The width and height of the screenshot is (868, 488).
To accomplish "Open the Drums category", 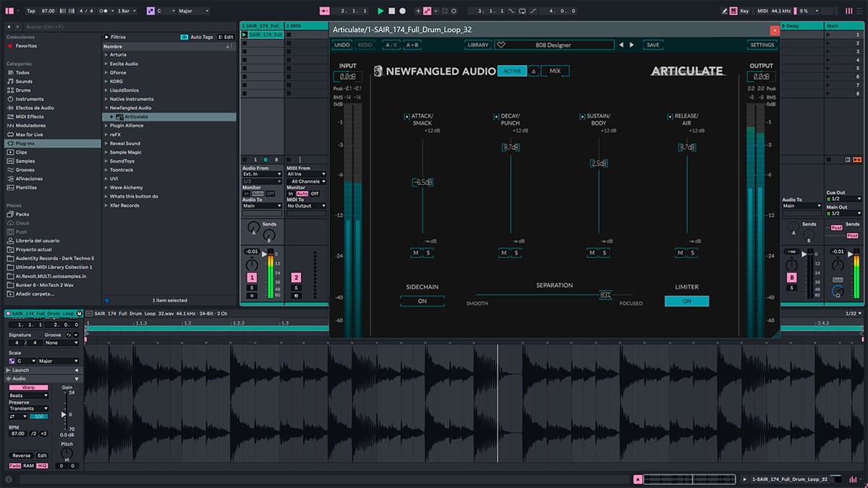I will [x=23, y=90].
